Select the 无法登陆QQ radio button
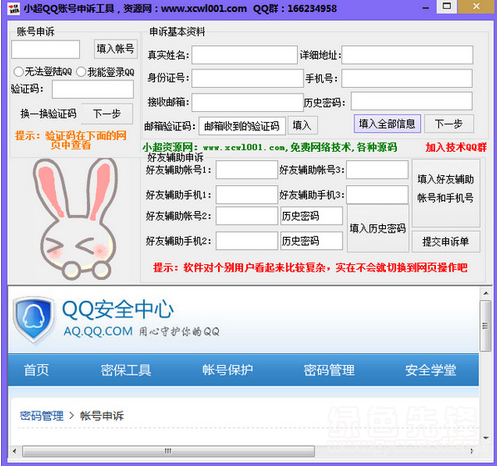 [x=18, y=72]
